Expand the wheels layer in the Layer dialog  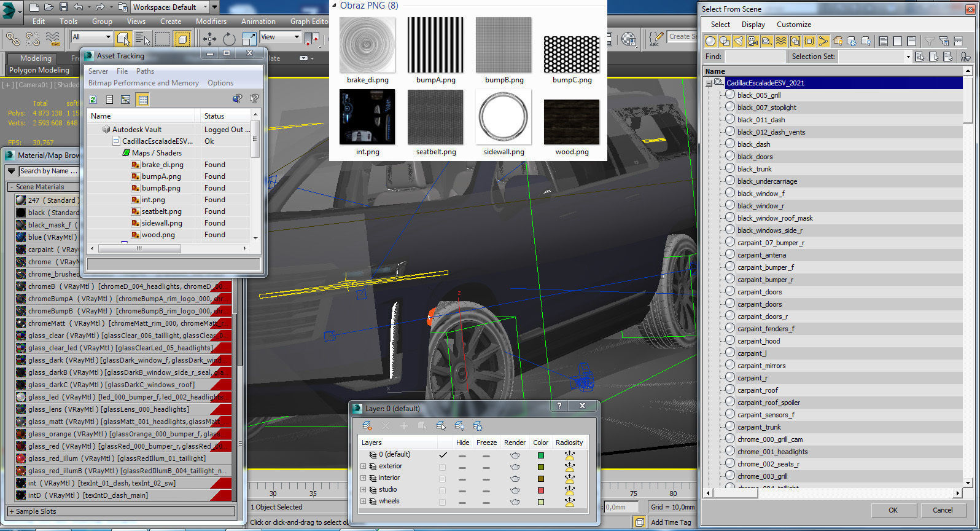pyautogui.click(x=363, y=502)
